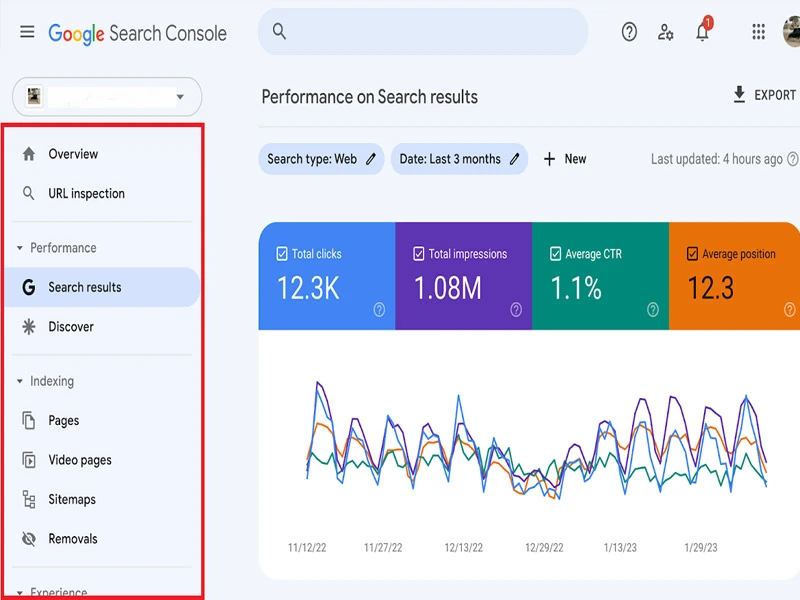Click the Pages document icon
The image size is (800, 600).
click(29, 420)
